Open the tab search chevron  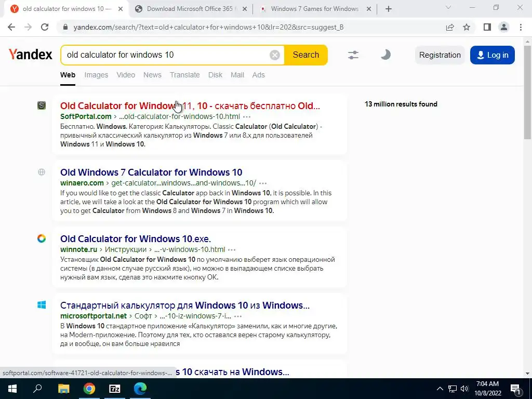click(x=448, y=7)
